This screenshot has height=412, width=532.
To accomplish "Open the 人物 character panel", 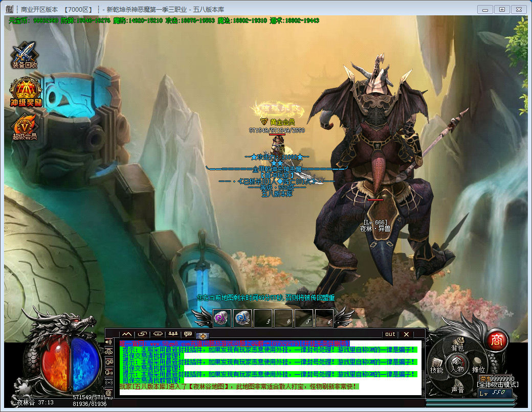I will 457,365.
